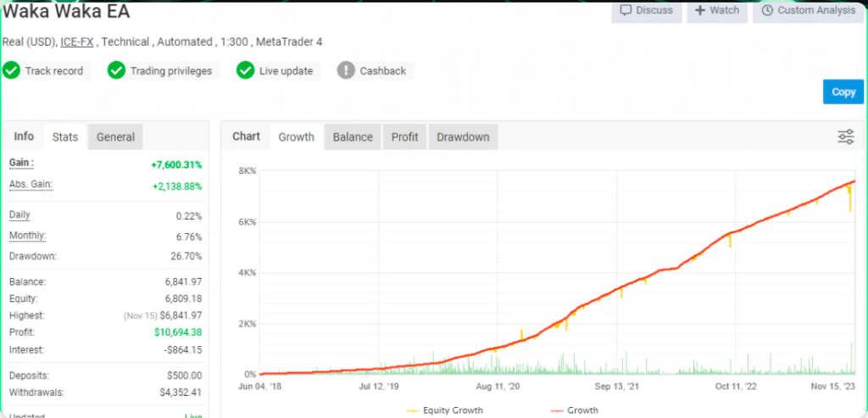Image resolution: width=868 pixels, height=418 pixels.
Task: Click the grey Cashback exclamation icon
Action: (346, 70)
